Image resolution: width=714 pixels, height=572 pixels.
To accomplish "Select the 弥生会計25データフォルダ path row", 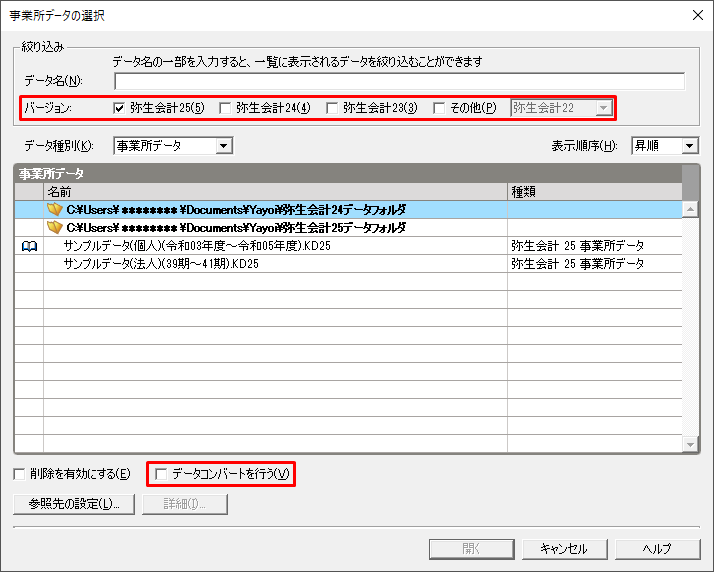I will click(348, 227).
